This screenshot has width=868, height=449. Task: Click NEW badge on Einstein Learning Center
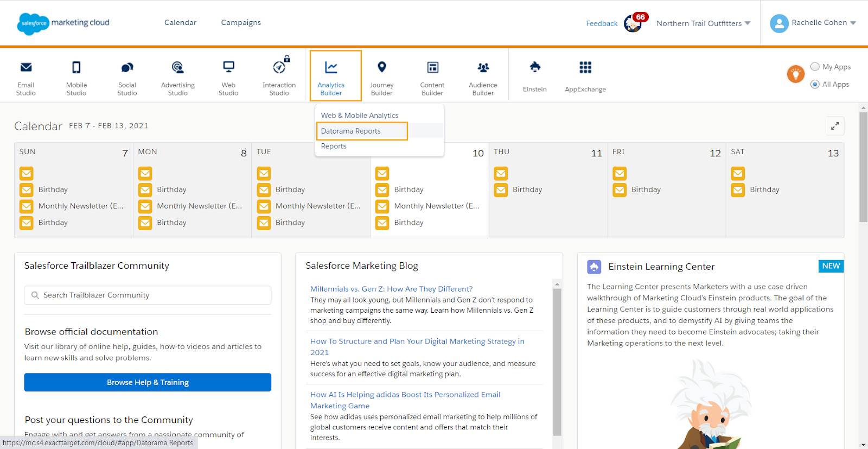point(831,266)
